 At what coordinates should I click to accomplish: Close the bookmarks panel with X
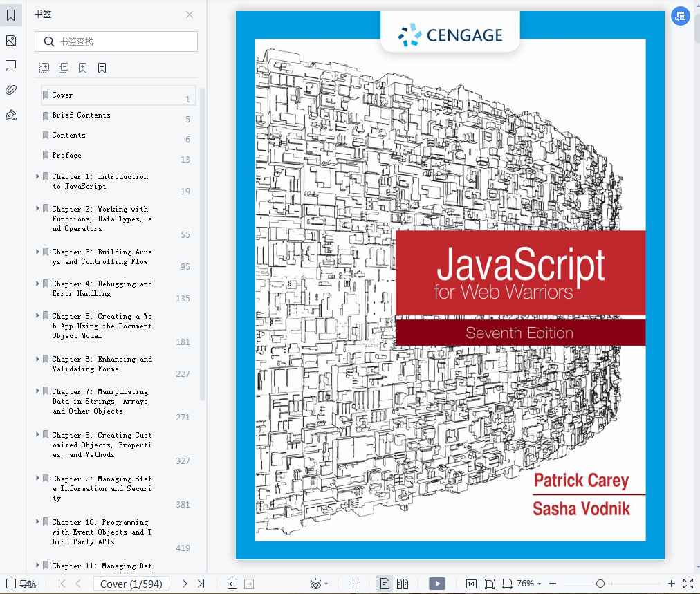(190, 15)
